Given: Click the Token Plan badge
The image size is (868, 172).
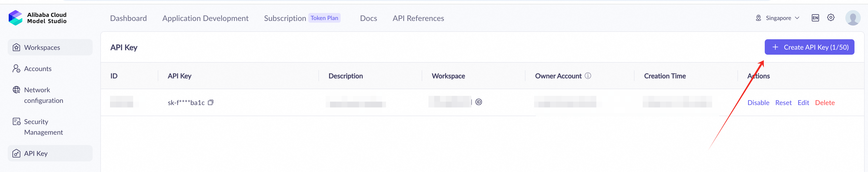Looking at the screenshot, I should click(324, 18).
